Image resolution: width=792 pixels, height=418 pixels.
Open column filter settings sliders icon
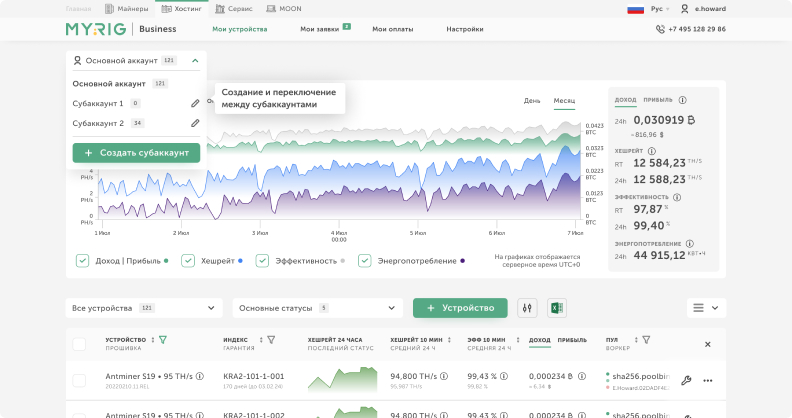(528, 308)
